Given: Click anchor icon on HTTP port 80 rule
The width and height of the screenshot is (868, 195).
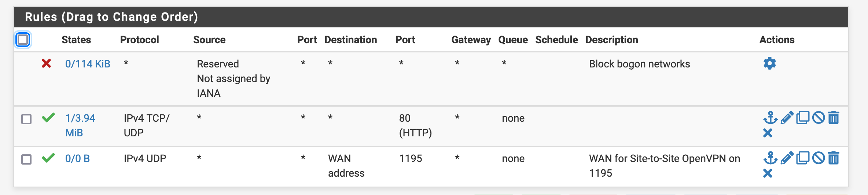Looking at the screenshot, I should [x=770, y=118].
